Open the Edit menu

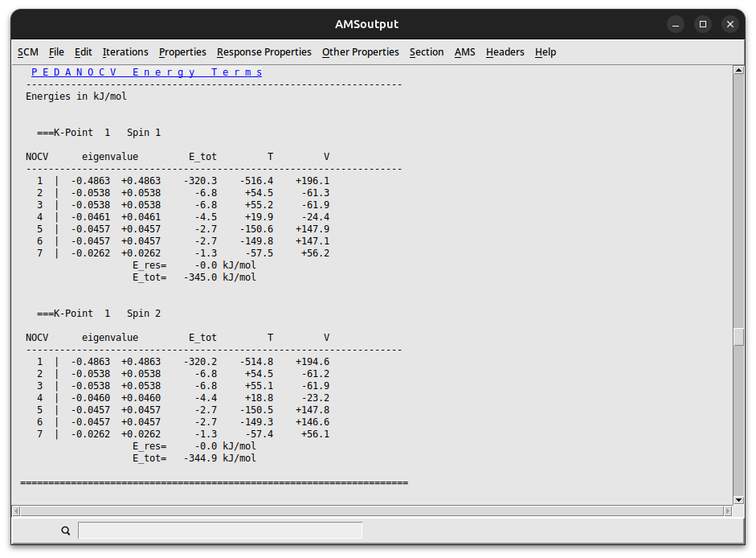pyautogui.click(x=83, y=51)
